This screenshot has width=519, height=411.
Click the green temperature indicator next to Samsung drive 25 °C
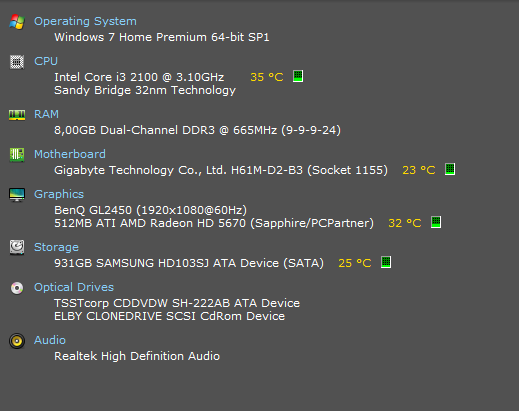(386, 262)
